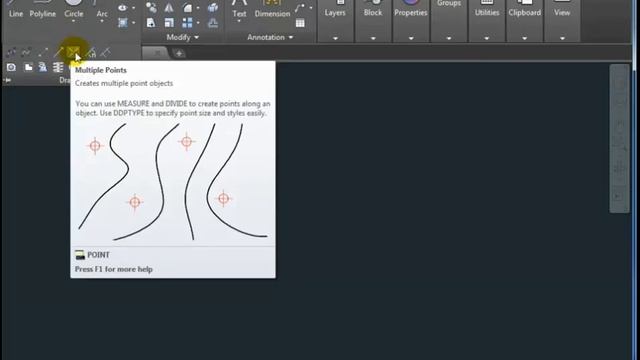Select the Polyline tool
Image resolution: width=640 pixels, height=360 pixels.
coord(42,9)
